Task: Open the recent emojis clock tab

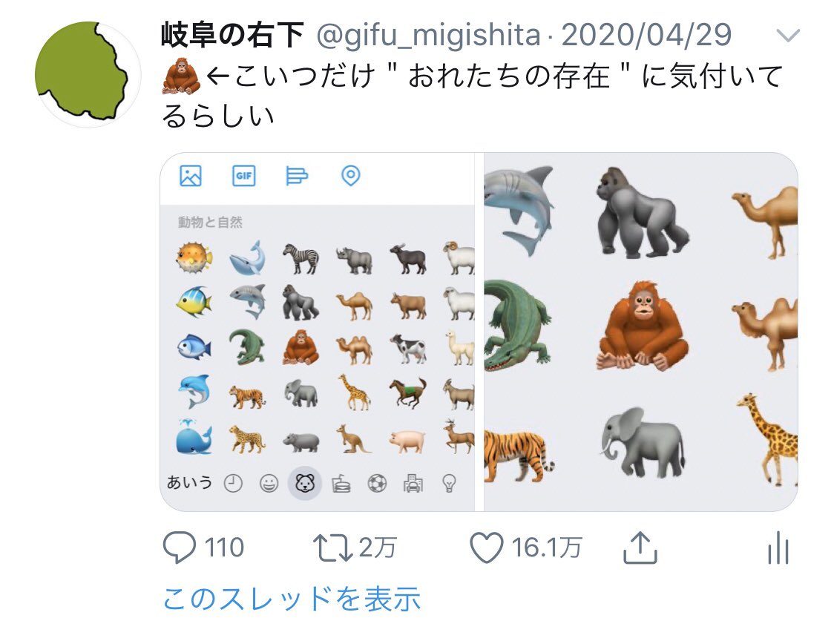Action: point(233,484)
